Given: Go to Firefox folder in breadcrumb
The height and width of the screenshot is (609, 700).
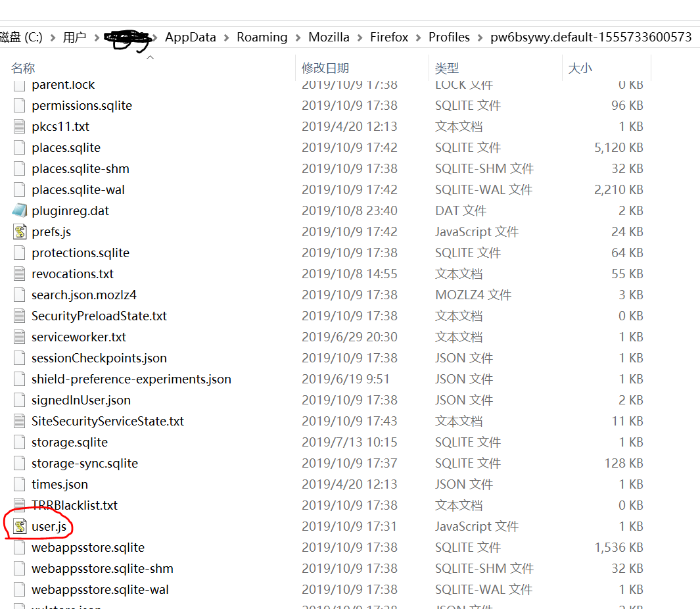Looking at the screenshot, I should (389, 37).
